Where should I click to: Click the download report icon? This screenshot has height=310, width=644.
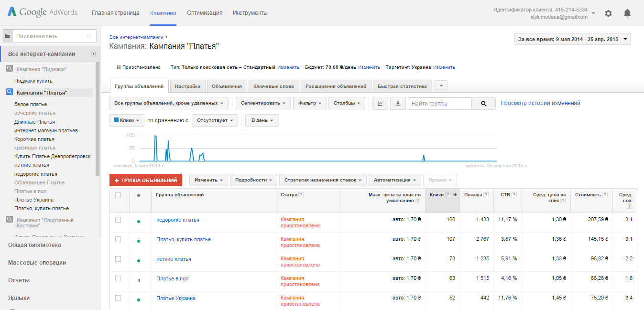398,103
